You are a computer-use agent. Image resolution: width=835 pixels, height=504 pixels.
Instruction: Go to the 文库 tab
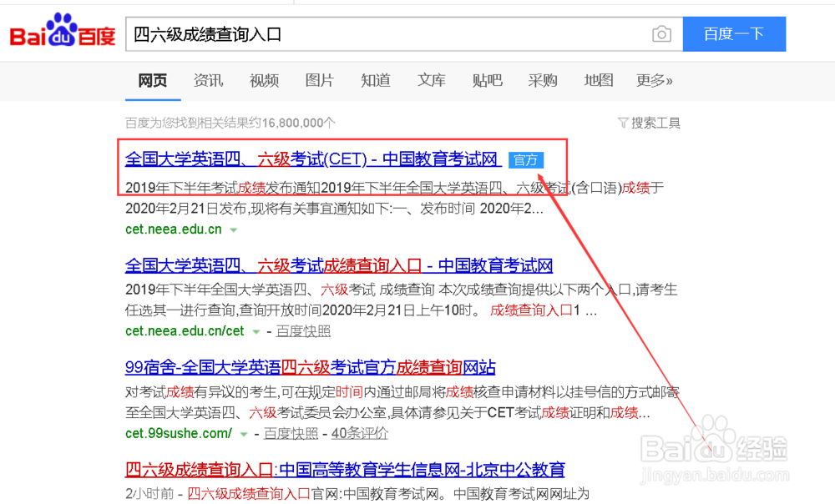pyautogui.click(x=432, y=80)
